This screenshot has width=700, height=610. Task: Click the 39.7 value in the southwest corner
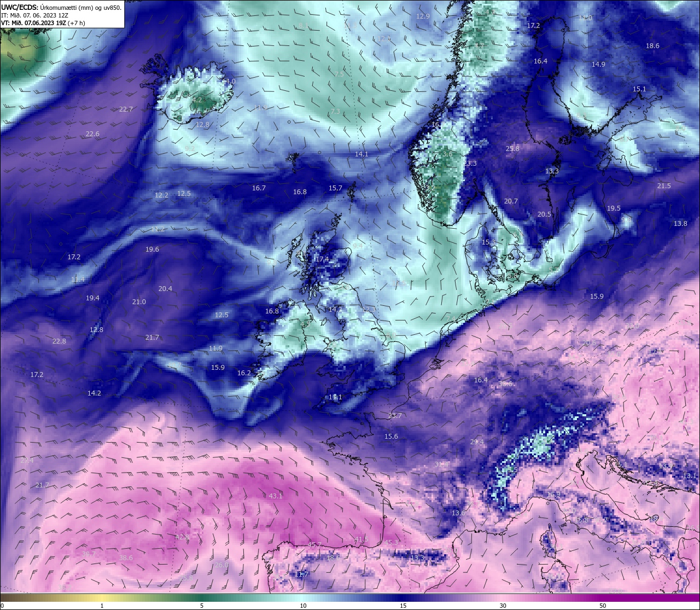pyautogui.click(x=88, y=554)
